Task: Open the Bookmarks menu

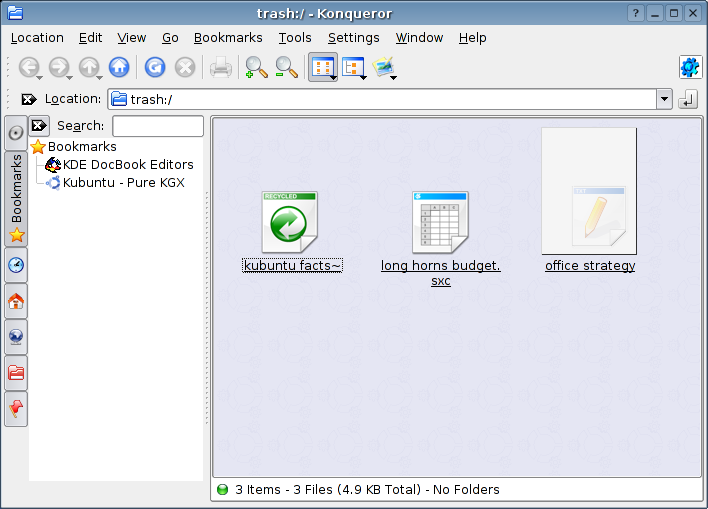Action: [228, 38]
